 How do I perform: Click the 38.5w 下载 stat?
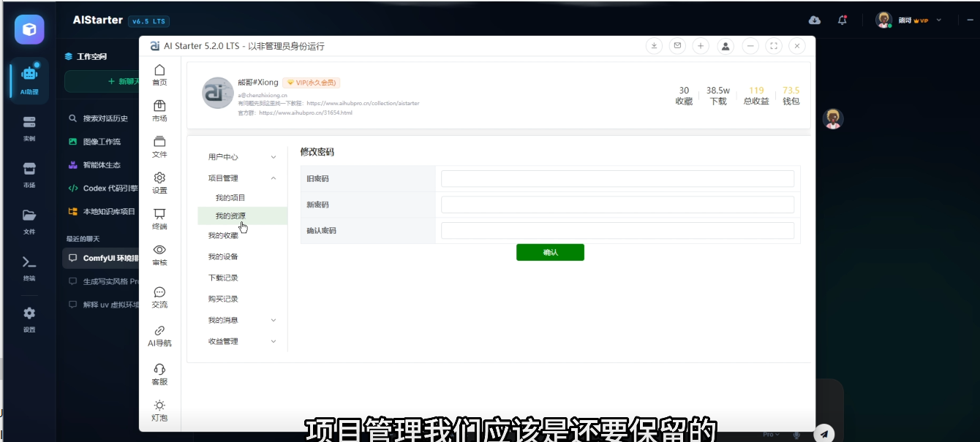coord(718,96)
